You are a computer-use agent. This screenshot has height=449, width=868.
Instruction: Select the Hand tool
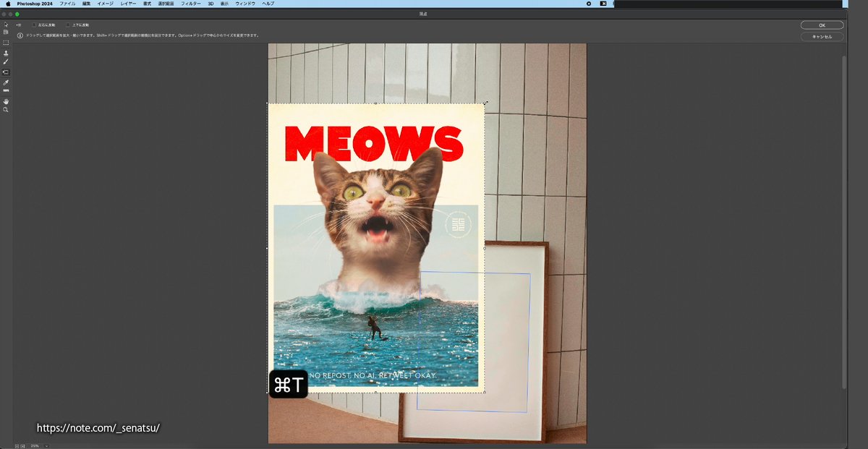click(6, 101)
